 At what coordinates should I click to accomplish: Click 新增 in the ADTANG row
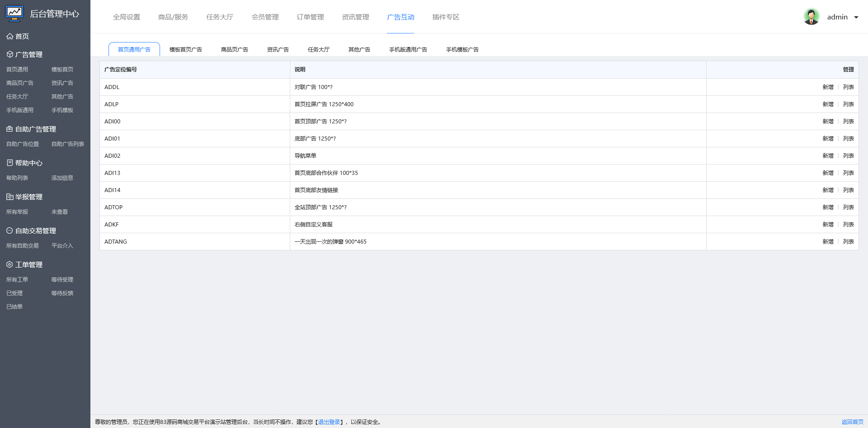(828, 242)
